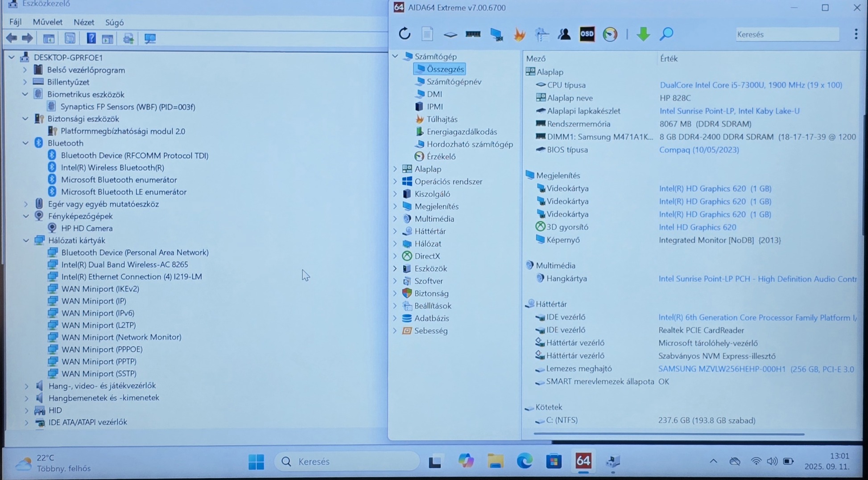The width and height of the screenshot is (868, 480).
Task: Click the Keresés search field in AIDA64
Action: [x=787, y=34]
